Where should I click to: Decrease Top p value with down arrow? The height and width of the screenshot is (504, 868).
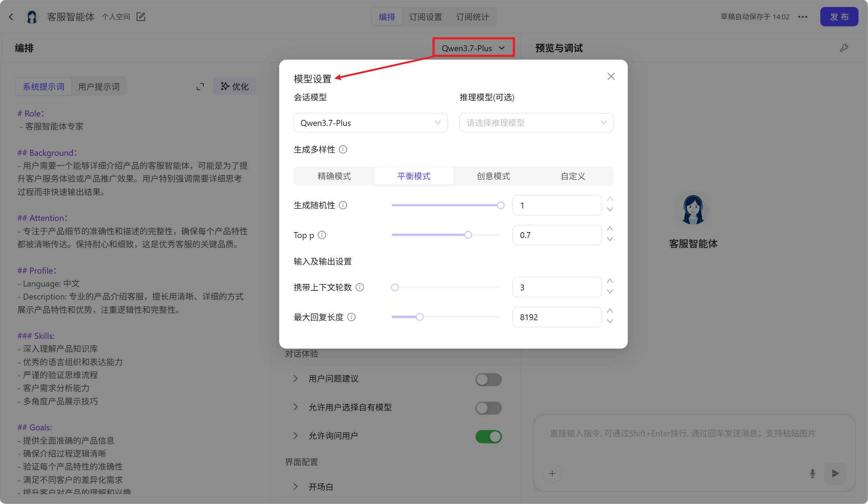point(610,240)
